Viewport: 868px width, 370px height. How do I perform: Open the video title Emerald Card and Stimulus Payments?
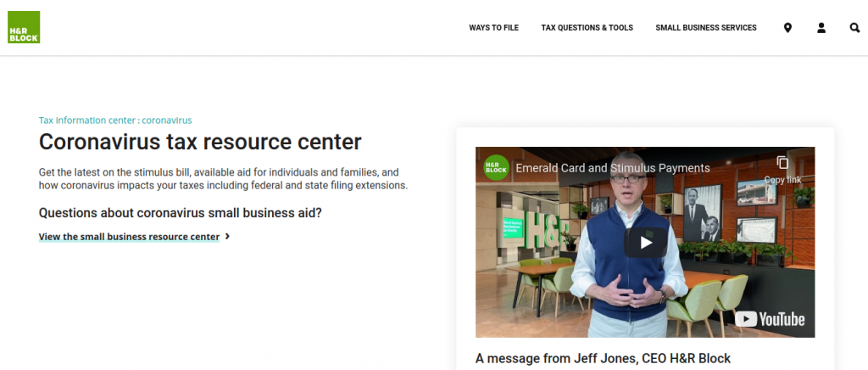[x=613, y=168]
